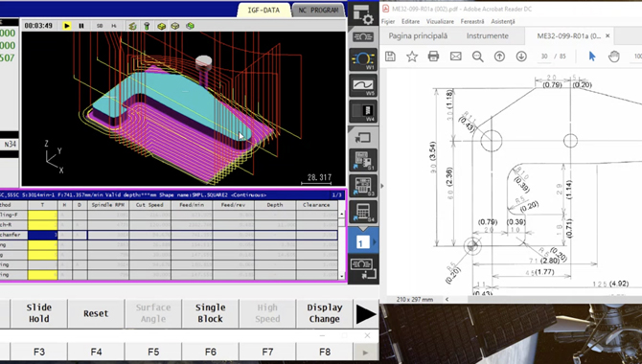
Task: Show next function keys with black arrow
Action: (366, 314)
